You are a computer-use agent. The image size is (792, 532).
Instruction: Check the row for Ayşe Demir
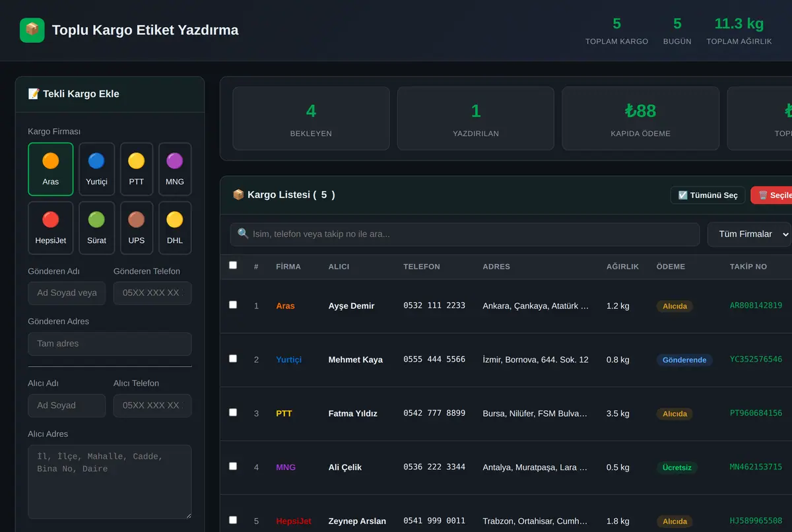pyautogui.click(x=232, y=305)
